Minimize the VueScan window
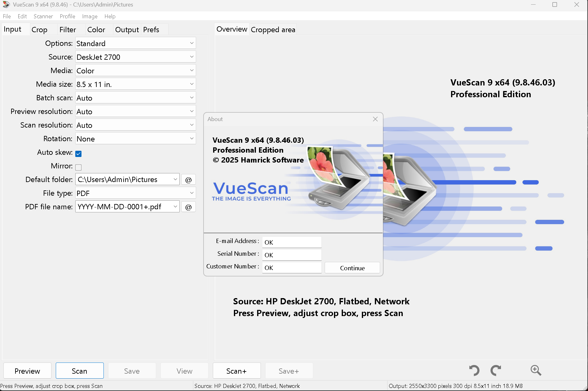588x391 pixels. click(x=533, y=5)
